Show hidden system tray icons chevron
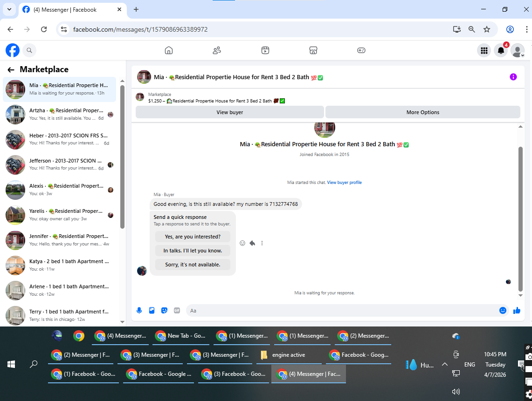This screenshot has width=532, height=401. click(x=444, y=364)
